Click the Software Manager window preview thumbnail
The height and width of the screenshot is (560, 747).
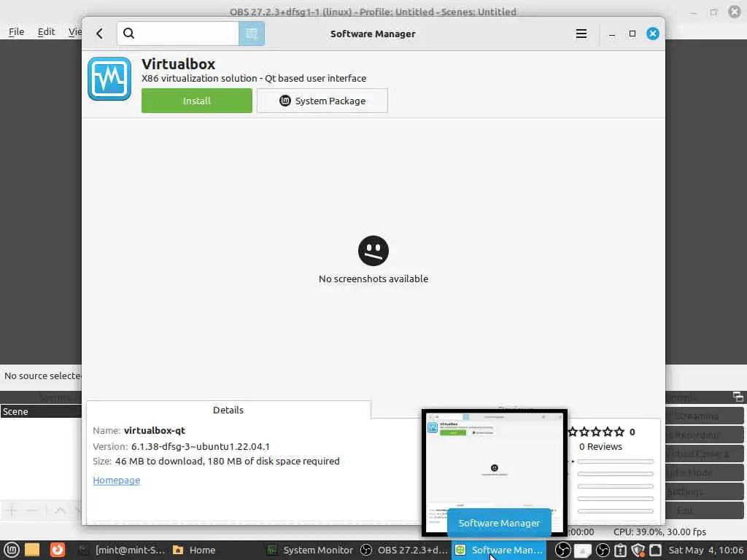[495, 472]
